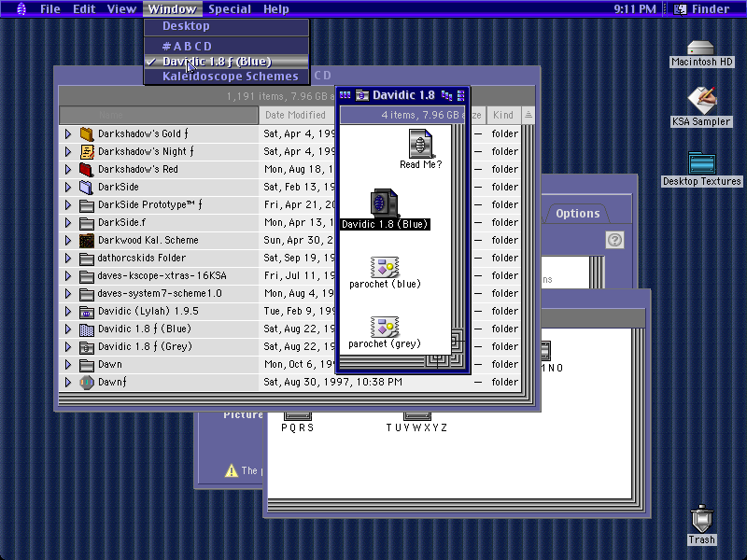Select the "Dawn" folder name, not Dawnƒ

[110, 364]
